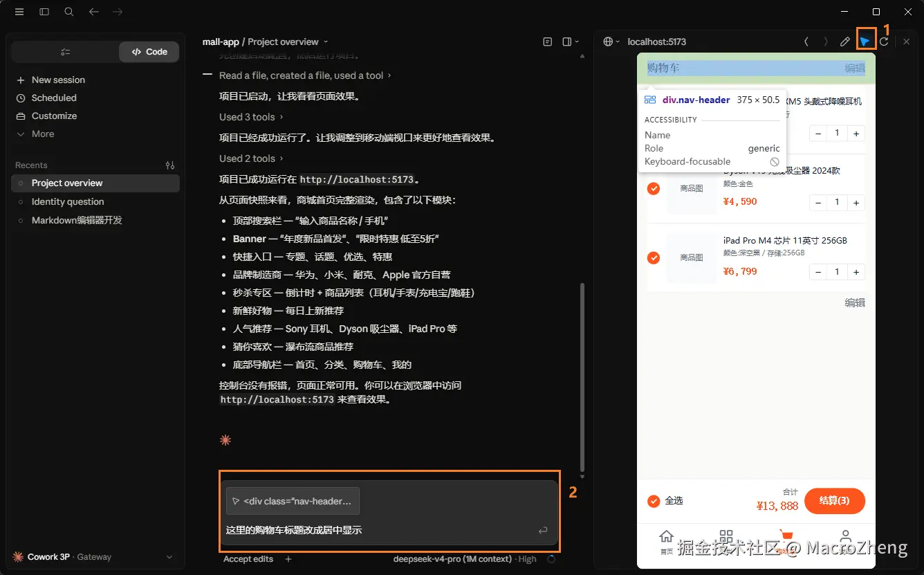This screenshot has width=924, height=575.
Task: Increase quantity of the iPad Pro item
Action: pos(856,272)
